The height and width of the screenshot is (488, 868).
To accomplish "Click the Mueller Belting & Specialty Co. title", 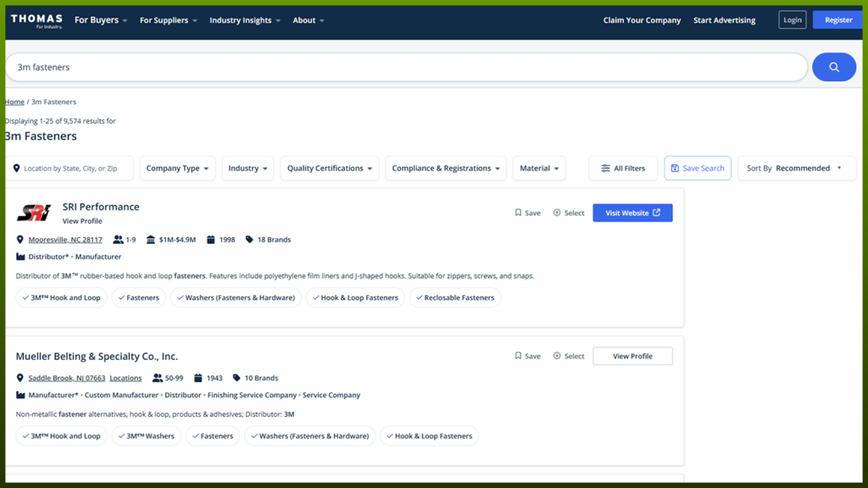I will pos(97,357).
